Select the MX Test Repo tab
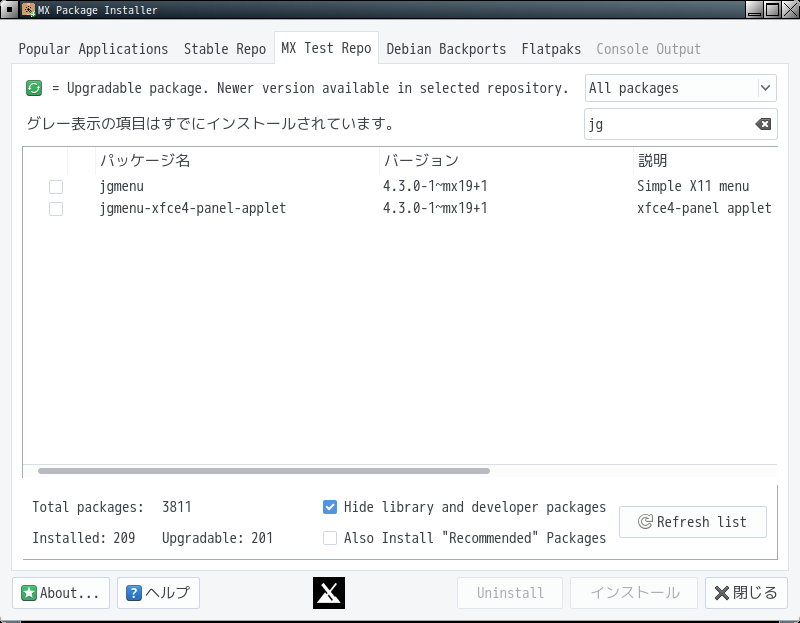Viewport: 800px width, 623px height. [x=327, y=48]
